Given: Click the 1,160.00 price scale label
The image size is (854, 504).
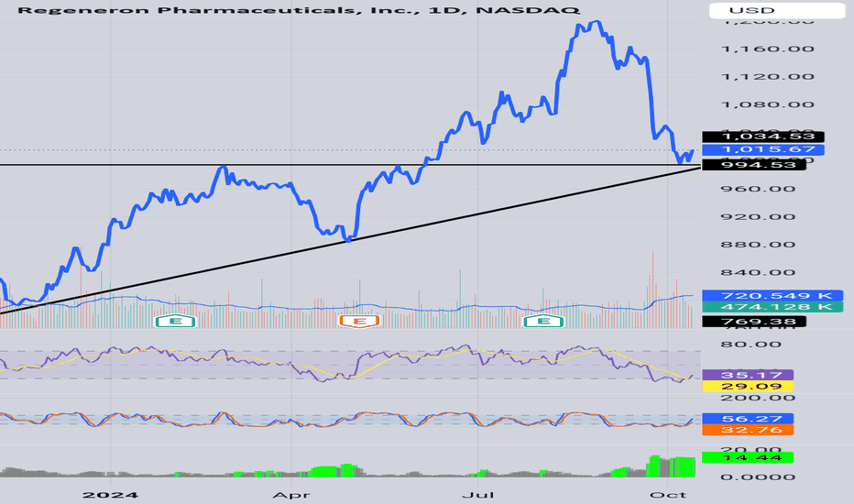Looking at the screenshot, I should tap(767, 49).
